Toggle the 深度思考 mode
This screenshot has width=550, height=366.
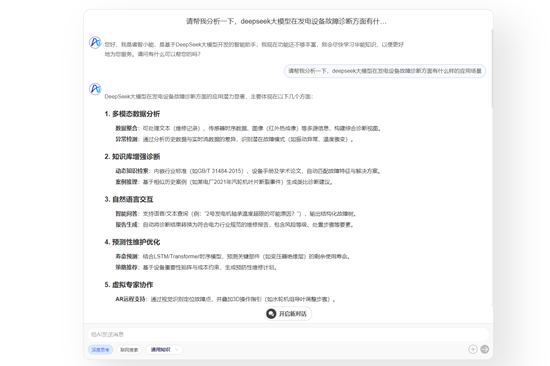(x=100, y=350)
